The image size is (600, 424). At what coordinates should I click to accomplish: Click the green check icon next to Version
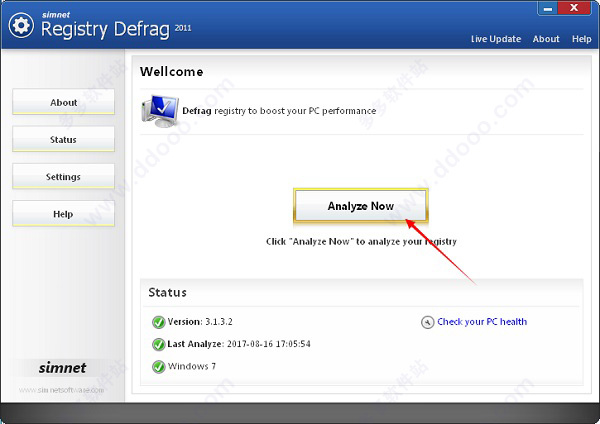pyautogui.click(x=158, y=322)
